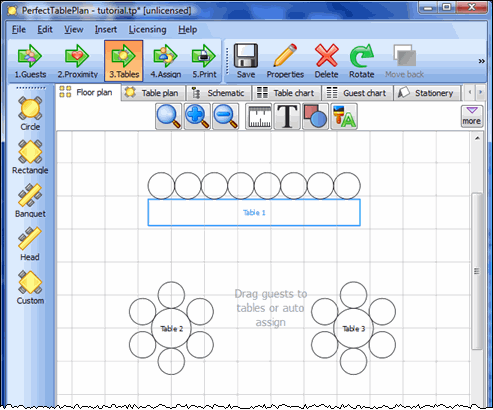Viewport: 493px width, 410px height.
Task: Select round Table 2 on floor plan
Action: (171, 328)
